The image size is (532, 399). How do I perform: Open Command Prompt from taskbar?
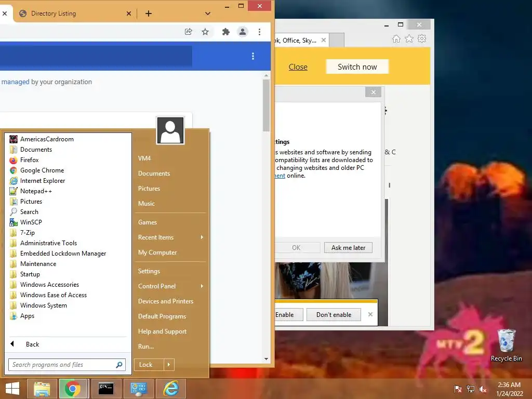(106, 389)
